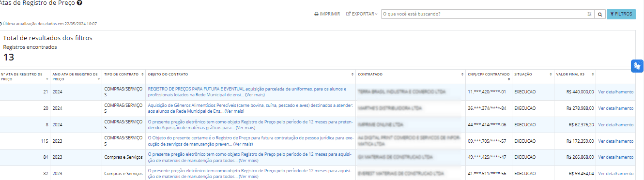
Task: Sort by Ano Ata de Registro de Preço
Action: 76,76
